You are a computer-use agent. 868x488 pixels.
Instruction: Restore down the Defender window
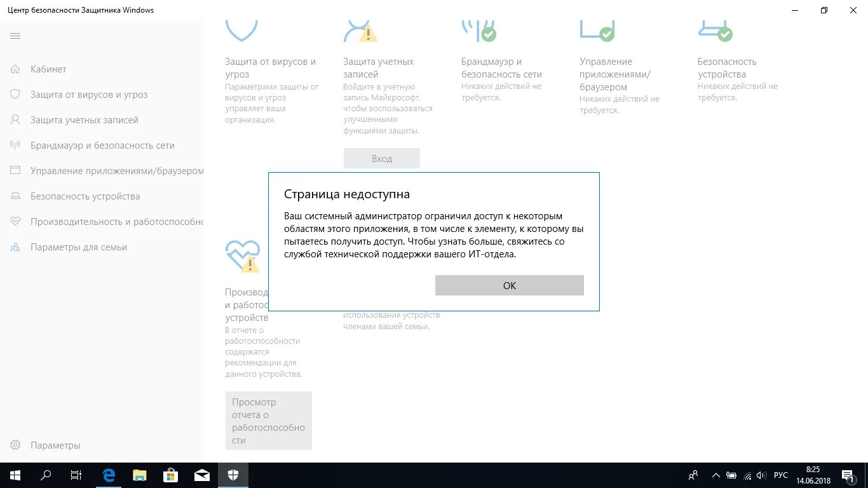pyautogui.click(x=824, y=10)
